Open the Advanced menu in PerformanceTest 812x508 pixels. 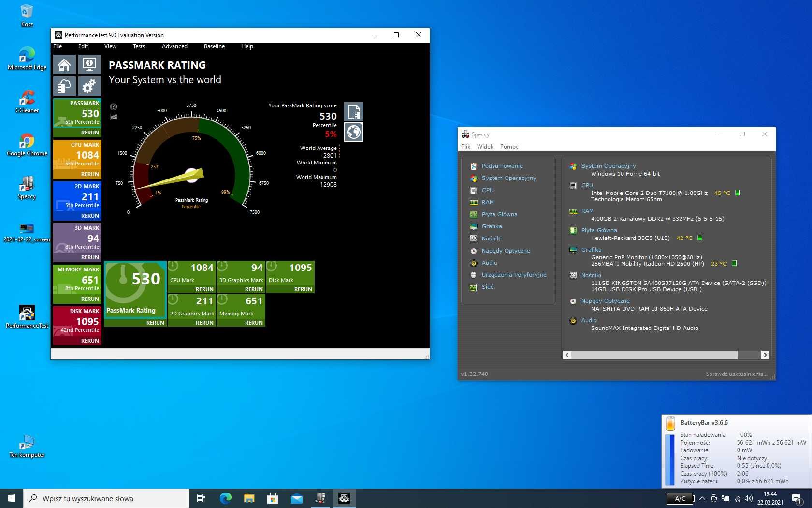tap(174, 46)
